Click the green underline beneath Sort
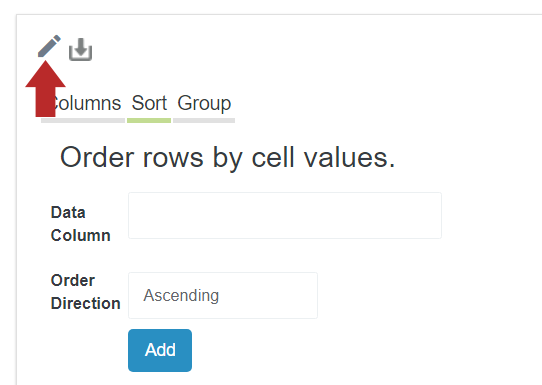 149,121
